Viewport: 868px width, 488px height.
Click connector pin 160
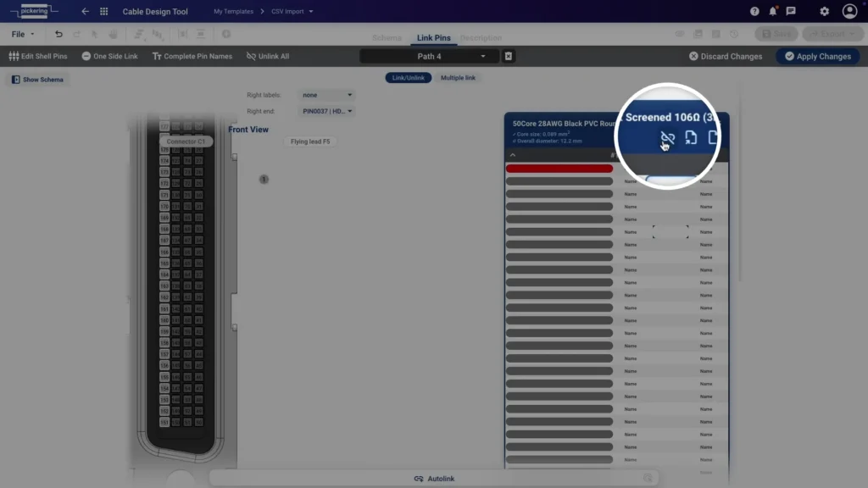click(x=164, y=319)
